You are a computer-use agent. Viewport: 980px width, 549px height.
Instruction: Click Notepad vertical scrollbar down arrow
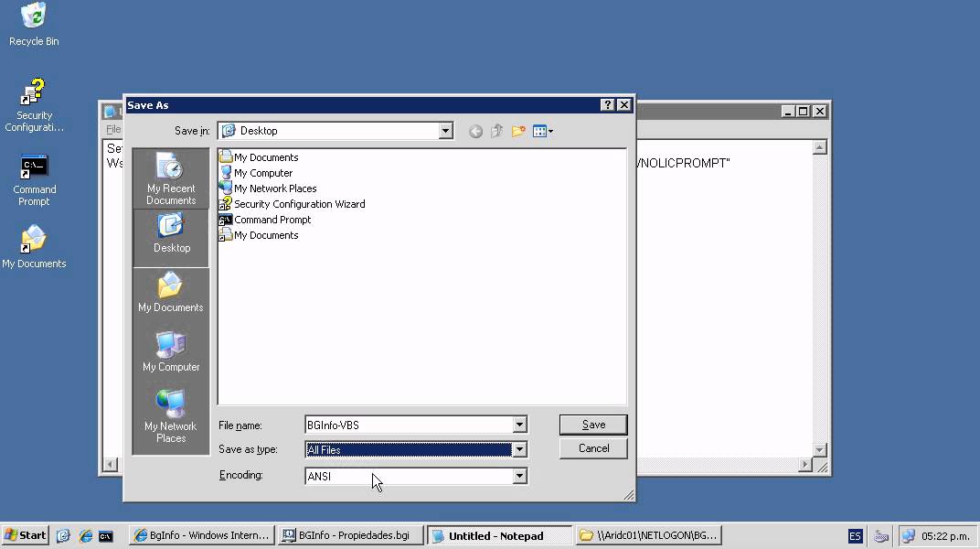point(820,449)
